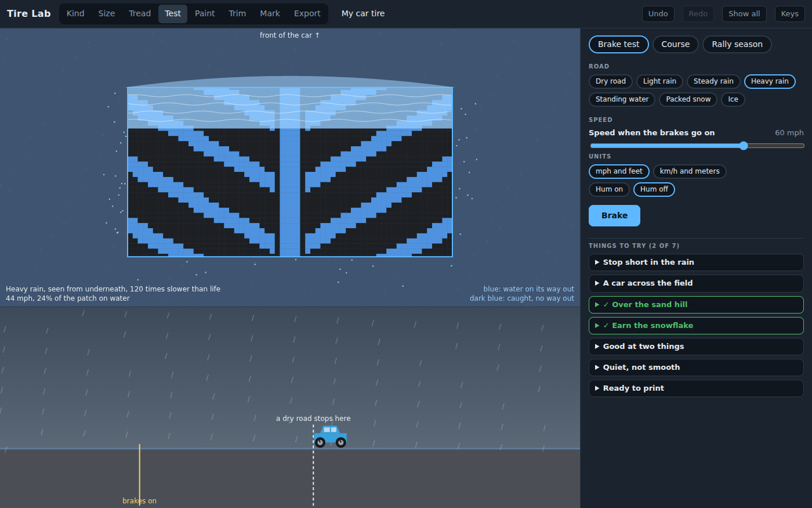The height and width of the screenshot is (508, 812).
Task: Click the tire tread contact patch view
Action: pyautogui.click(x=290, y=172)
